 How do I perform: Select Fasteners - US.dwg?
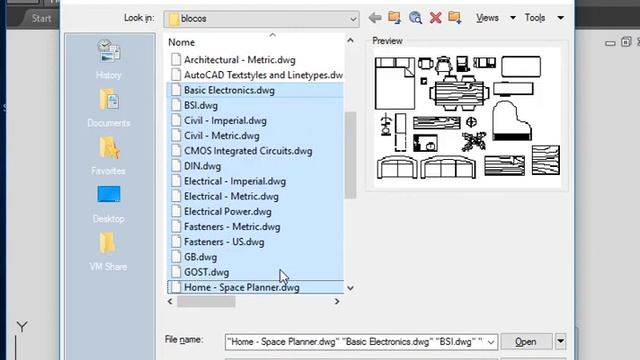[x=224, y=242]
